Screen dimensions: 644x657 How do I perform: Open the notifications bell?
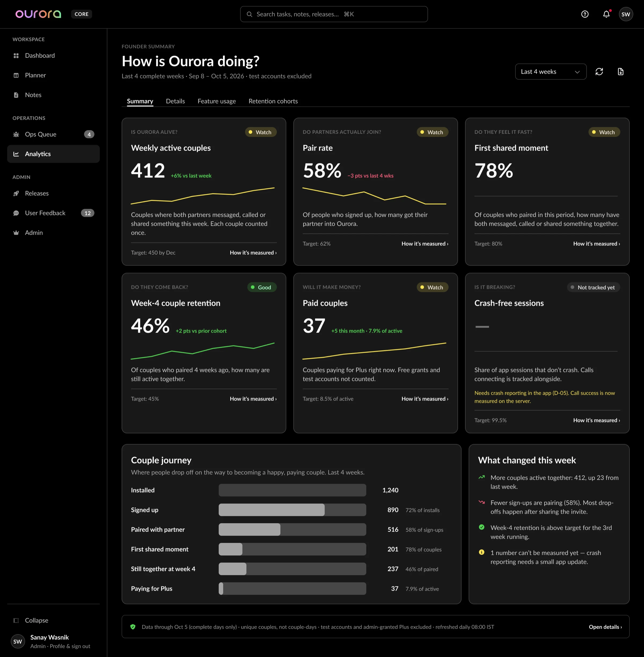[606, 14]
